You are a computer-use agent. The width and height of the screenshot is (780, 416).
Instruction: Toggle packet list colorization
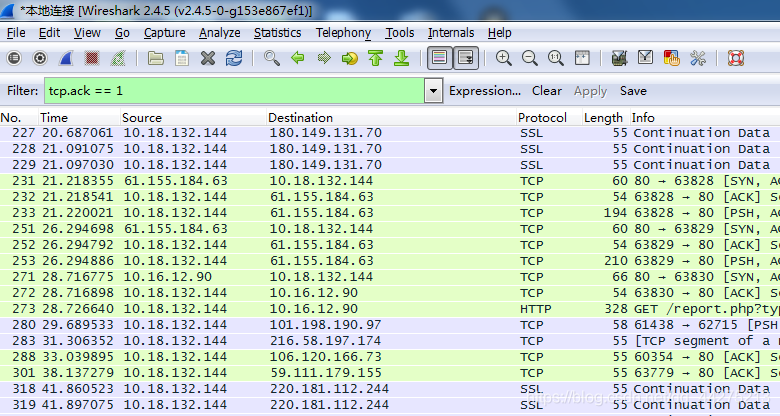click(439, 58)
